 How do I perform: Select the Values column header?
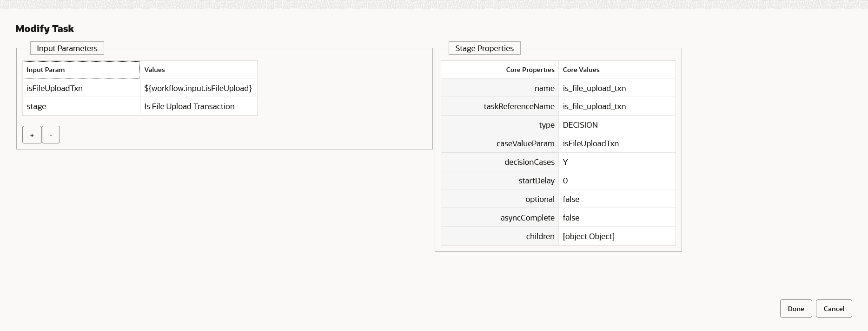[198, 70]
